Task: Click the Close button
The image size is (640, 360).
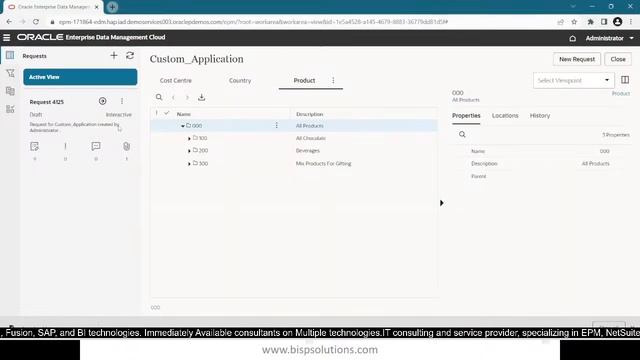Action: click(618, 59)
